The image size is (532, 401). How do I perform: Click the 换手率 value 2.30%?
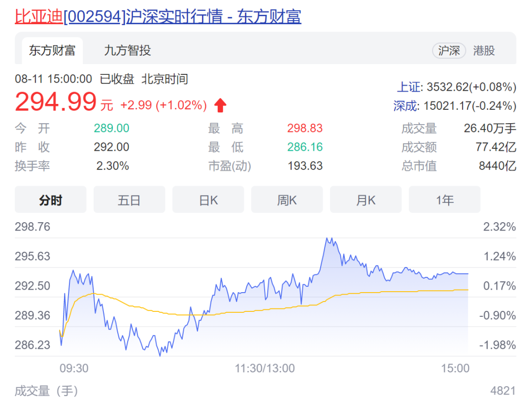tap(113, 166)
